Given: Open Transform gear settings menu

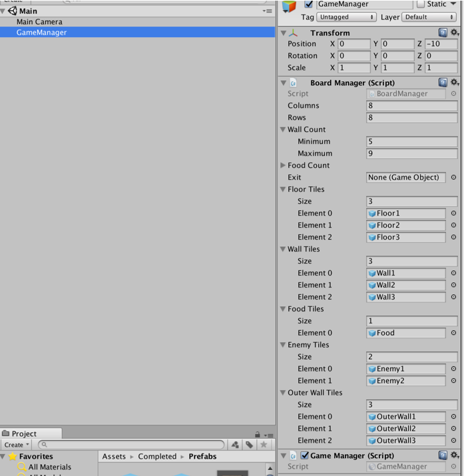Looking at the screenshot, I should point(454,32).
